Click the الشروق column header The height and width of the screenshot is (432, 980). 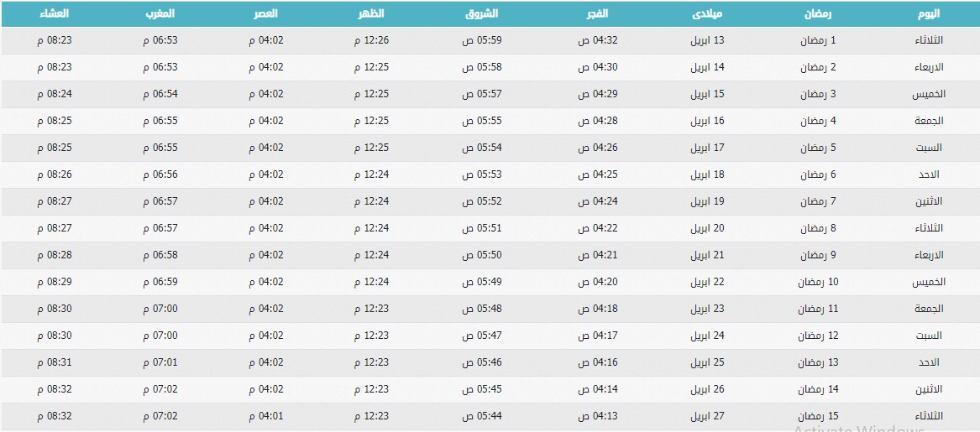(x=481, y=13)
